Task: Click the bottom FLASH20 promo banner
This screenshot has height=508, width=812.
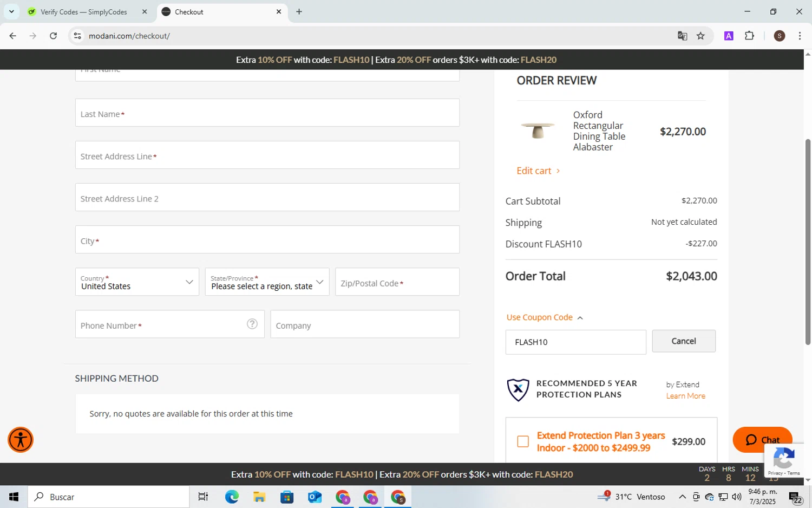Action: [x=402, y=474]
